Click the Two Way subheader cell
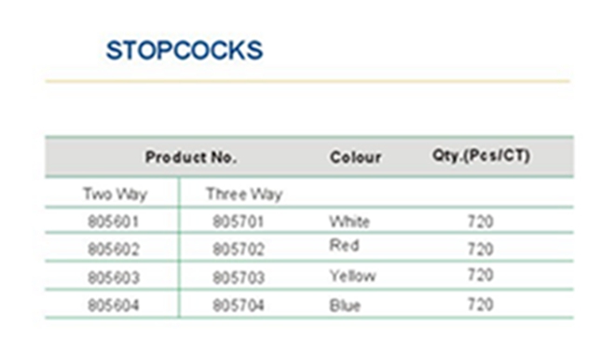 (x=115, y=194)
